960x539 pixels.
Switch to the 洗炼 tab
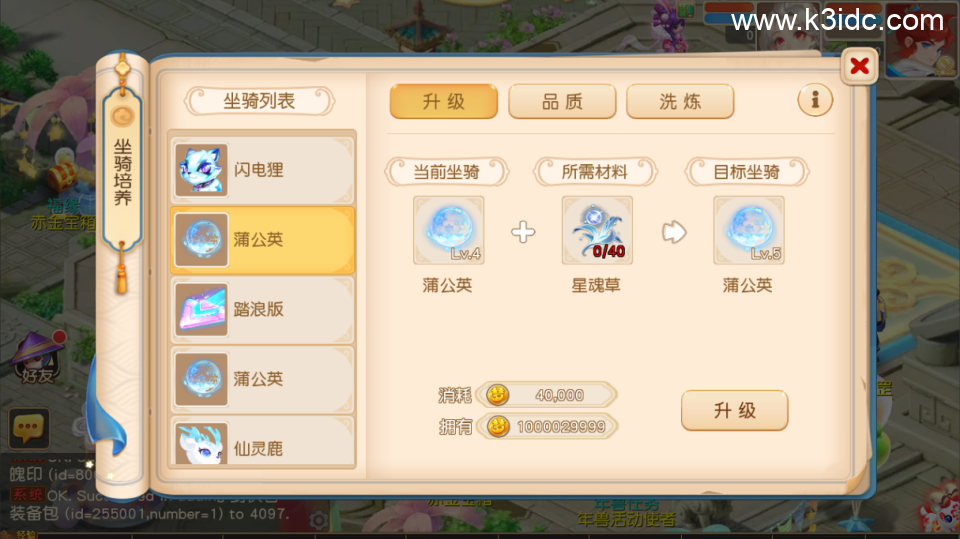[x=680, y=101]
